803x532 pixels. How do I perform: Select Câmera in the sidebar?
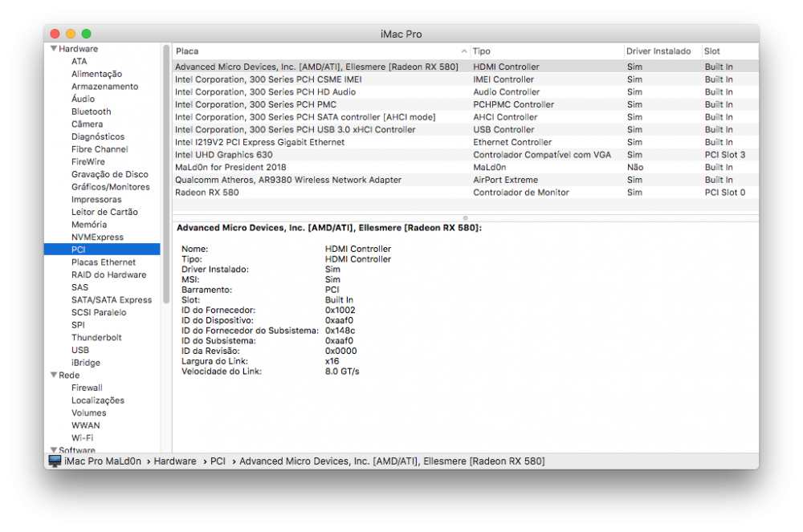tap(87, 124)
